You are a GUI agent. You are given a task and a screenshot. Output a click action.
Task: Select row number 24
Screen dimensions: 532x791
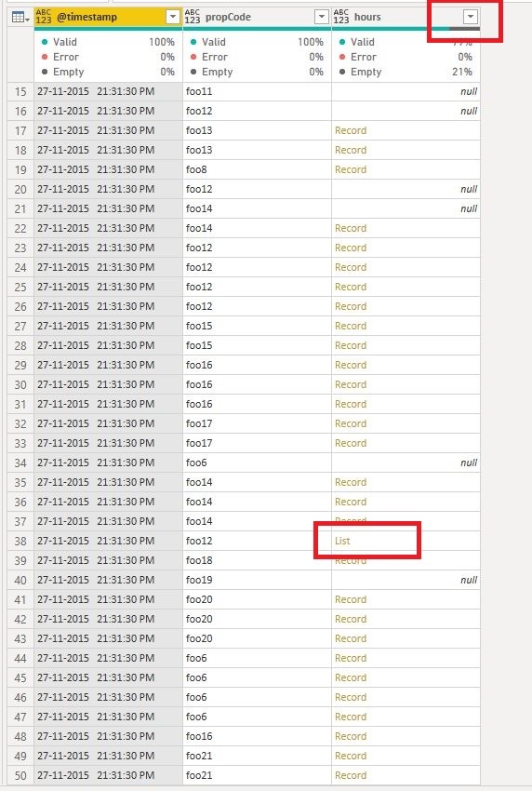20,267
